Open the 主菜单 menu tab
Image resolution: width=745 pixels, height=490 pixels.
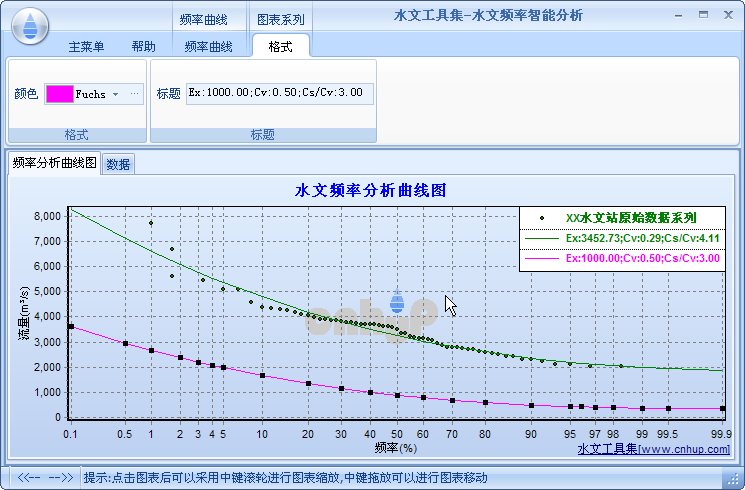[86, 47]
